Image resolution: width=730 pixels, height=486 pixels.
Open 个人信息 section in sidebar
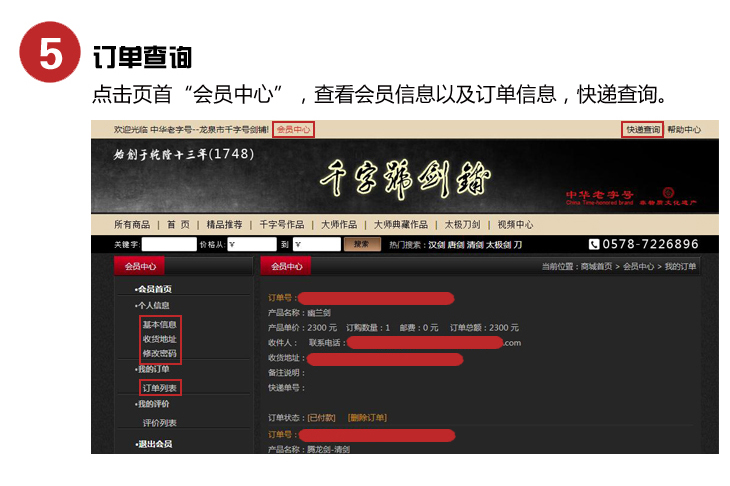pyautogui.click(x=152, y=305)
